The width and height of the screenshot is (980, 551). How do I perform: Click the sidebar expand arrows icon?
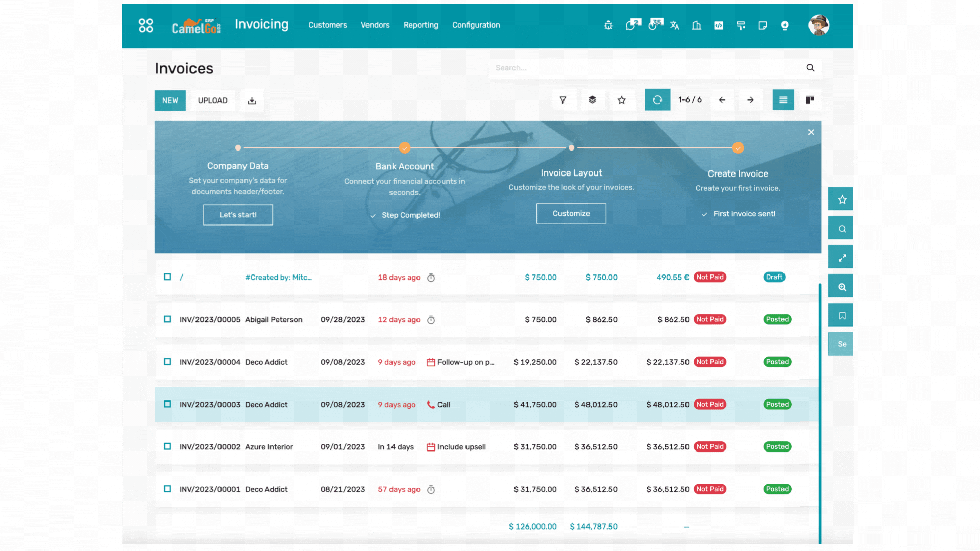[842, 258]
